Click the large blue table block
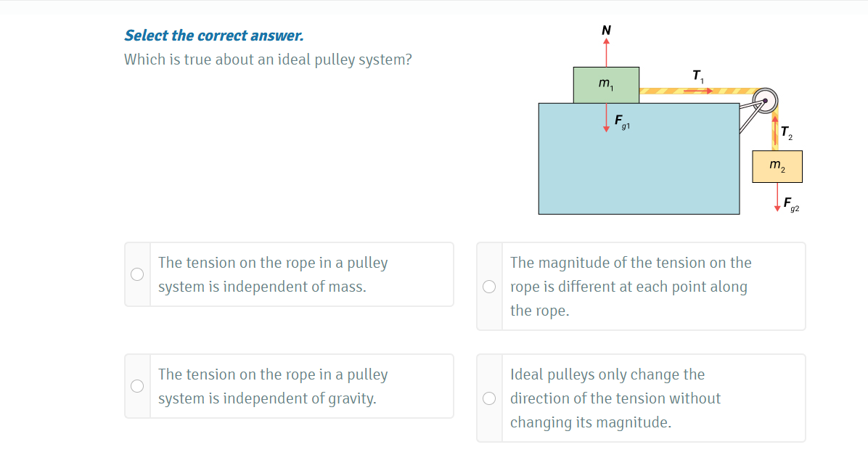The image size is (868, 463). click(x=639, y=167)
